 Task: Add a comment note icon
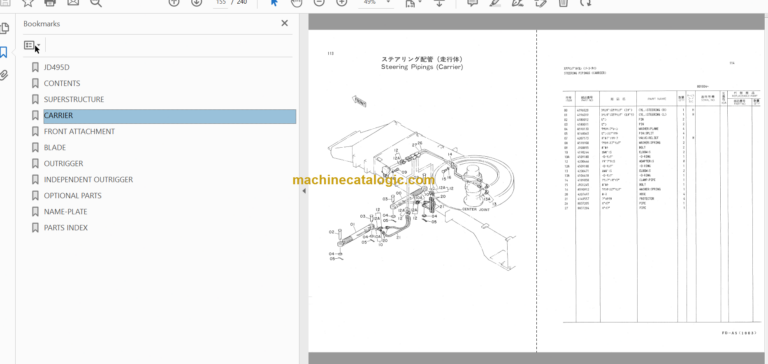pyautogui.click(x=473, y=2)
